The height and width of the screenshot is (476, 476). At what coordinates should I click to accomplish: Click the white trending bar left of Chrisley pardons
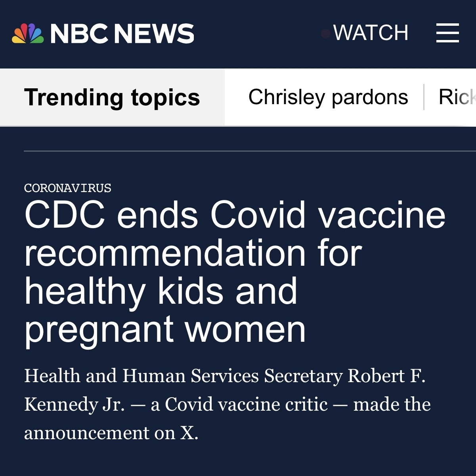pos(236,97)
